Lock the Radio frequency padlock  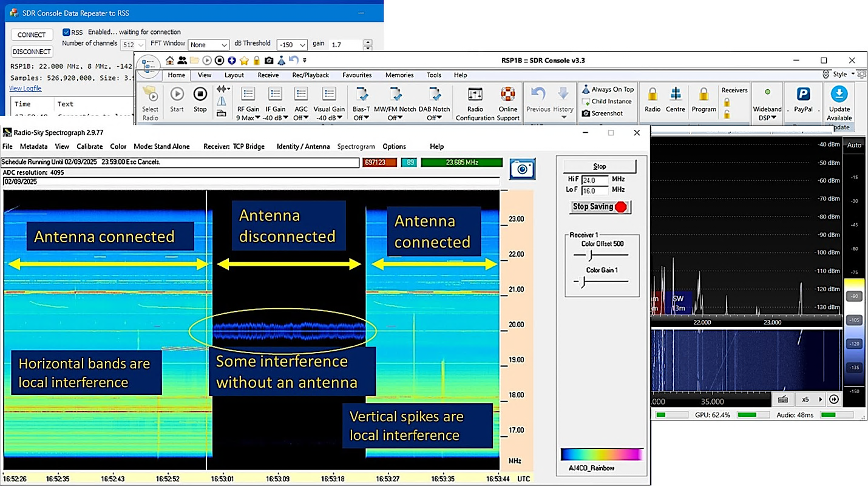point(653,94)
